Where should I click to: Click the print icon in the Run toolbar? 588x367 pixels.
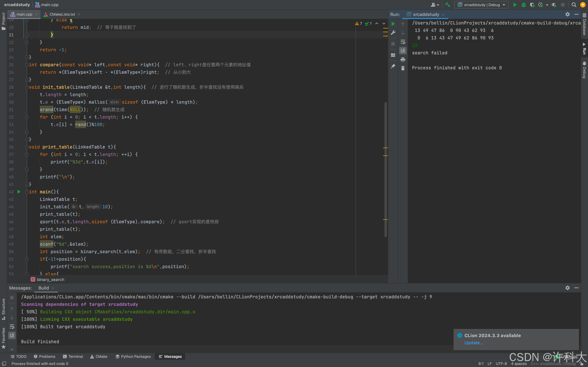(x=403, y=59)
